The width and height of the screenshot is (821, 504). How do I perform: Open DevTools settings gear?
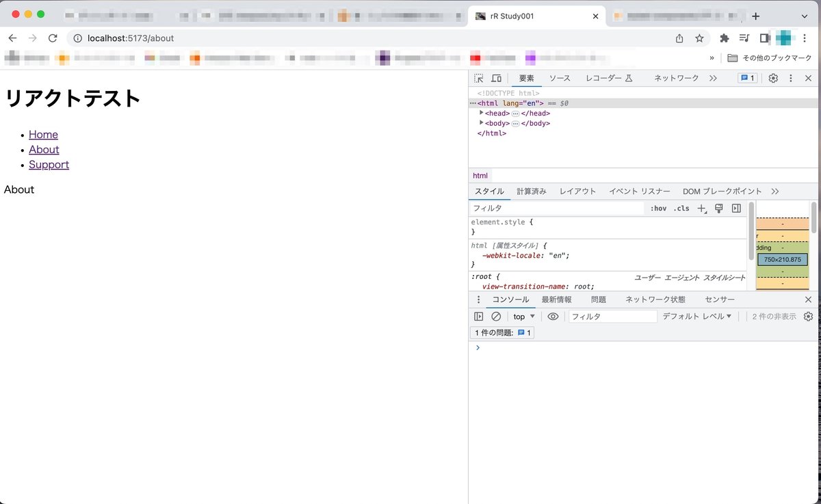(x=773, y=79)
